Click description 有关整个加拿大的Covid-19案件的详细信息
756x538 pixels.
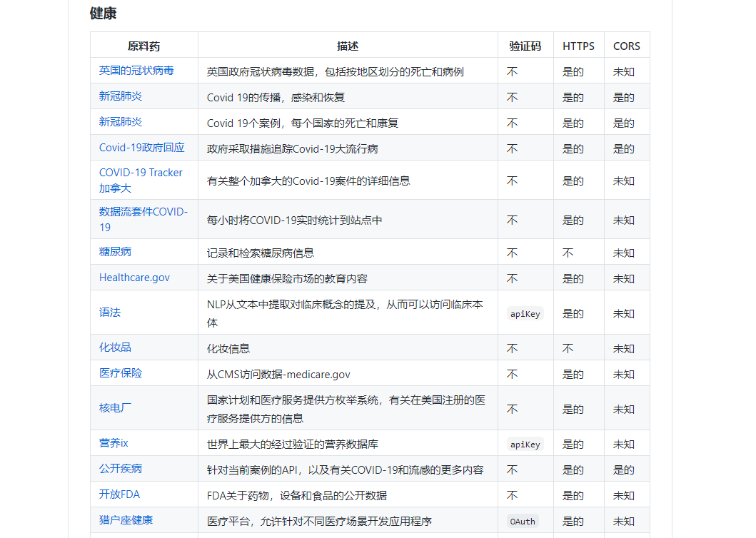point(308,181)
